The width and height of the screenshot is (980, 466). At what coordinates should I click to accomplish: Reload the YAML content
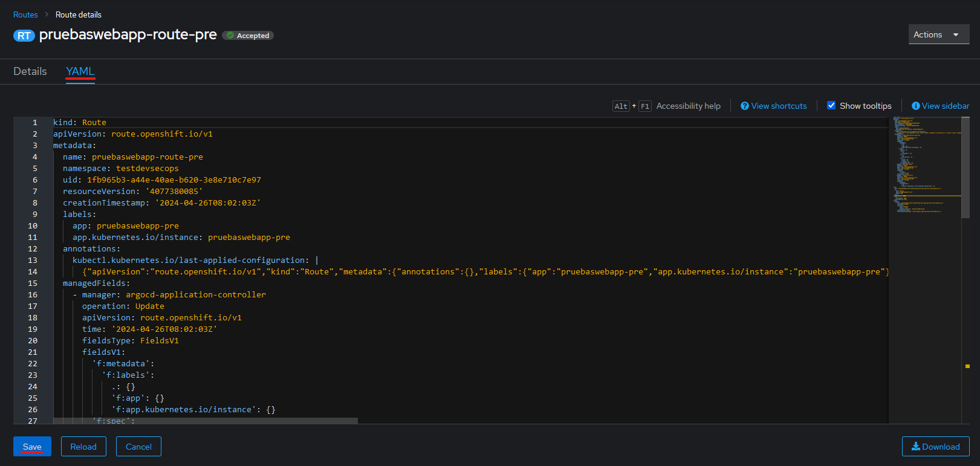click(83, 447)
